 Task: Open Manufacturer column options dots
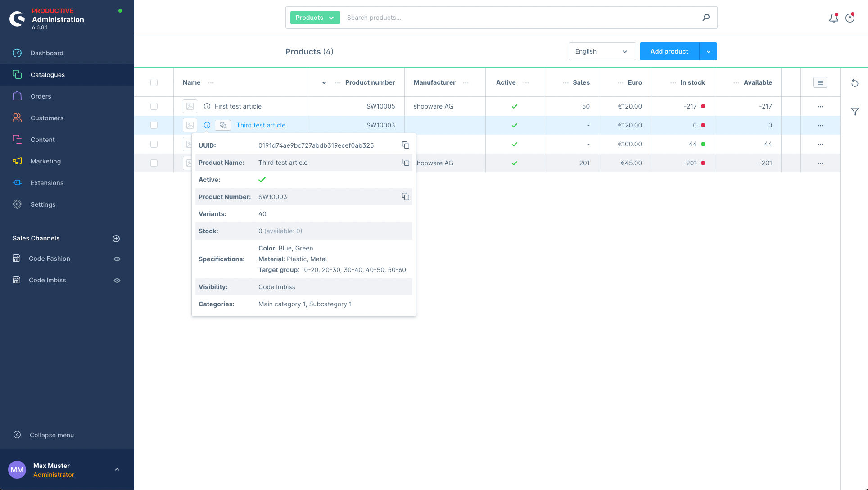click(466, 83)
